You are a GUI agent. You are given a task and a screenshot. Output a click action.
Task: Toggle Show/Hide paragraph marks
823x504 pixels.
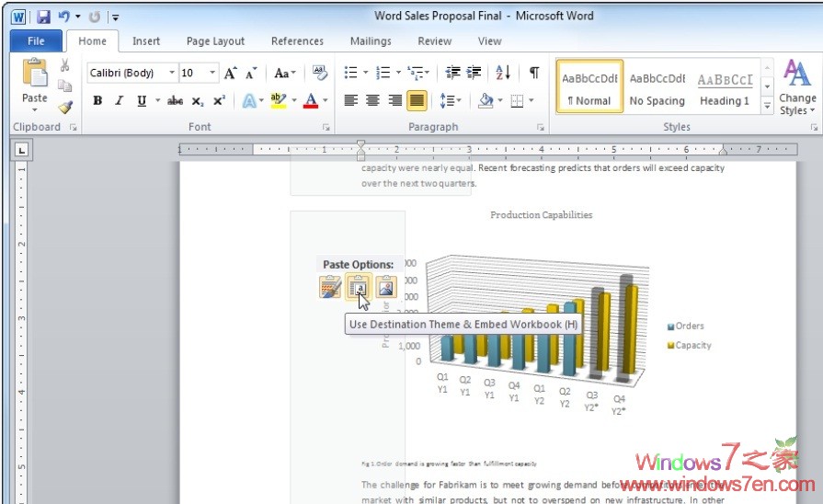(533, 73)
